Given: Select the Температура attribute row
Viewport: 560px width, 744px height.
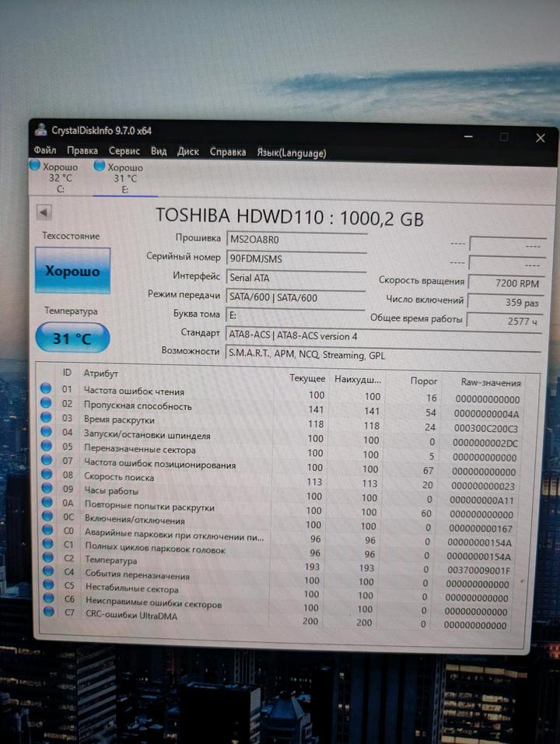Looking at the screenshot, I should pyautogui.click(x=111, y=560).
